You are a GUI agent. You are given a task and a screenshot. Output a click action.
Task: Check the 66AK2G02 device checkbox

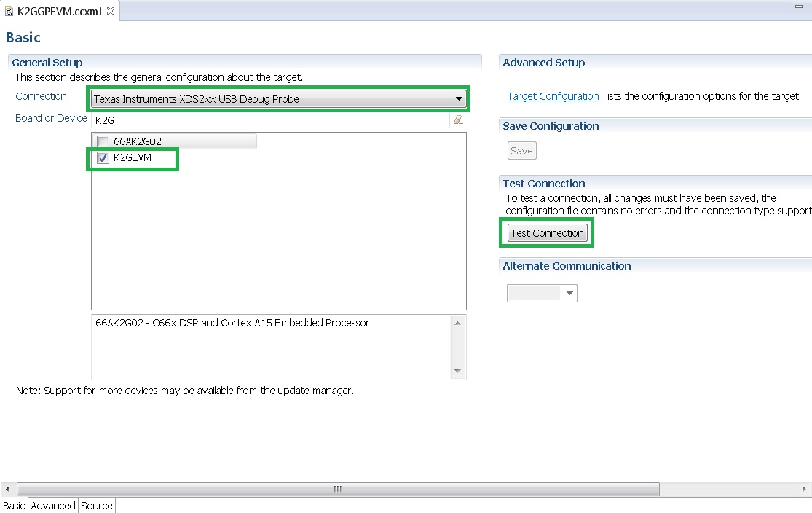coord(100,141)
